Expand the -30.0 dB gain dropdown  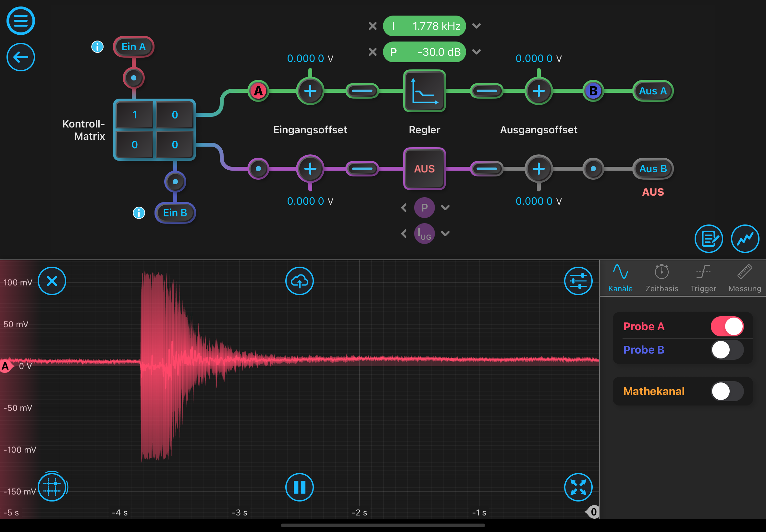(x=476, y=52)
